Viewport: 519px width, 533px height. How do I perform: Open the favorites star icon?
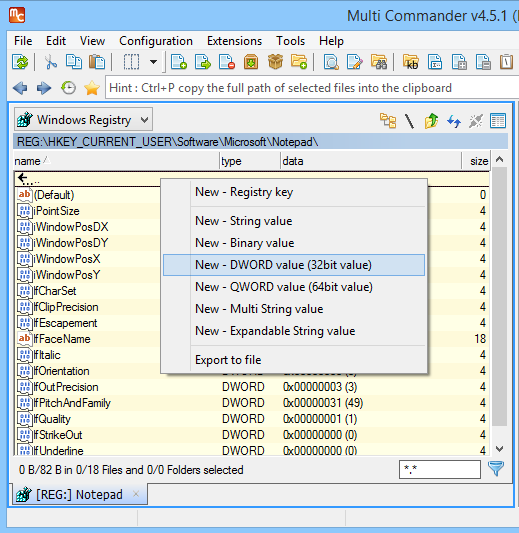[92, 88]
